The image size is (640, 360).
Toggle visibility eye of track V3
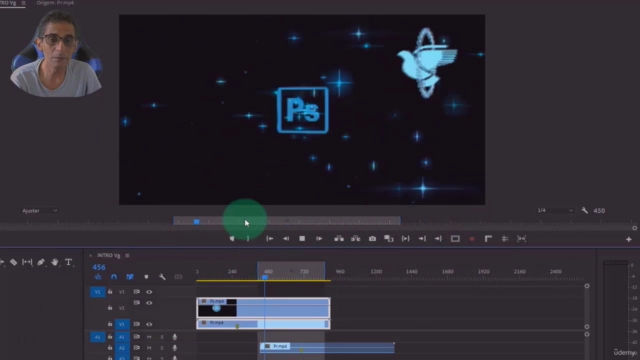click(x=149, y=292)
